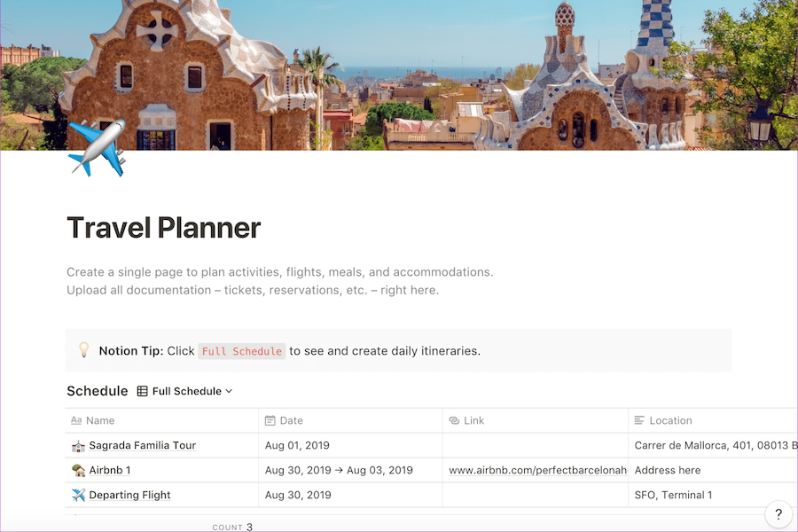The image size is (798, 532).
Task: Click the red Full Schedule code tag
Action: [x=242, y=351]
